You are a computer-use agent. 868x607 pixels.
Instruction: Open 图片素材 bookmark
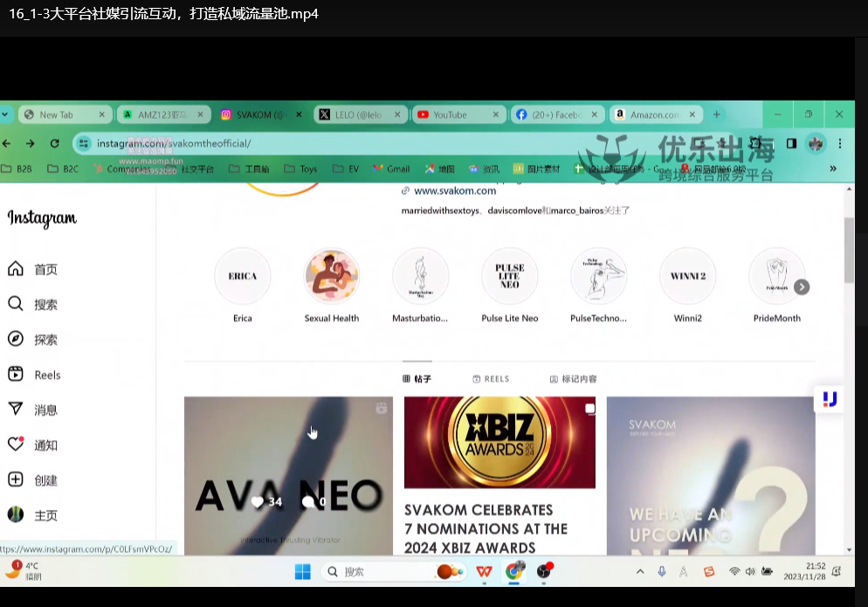[536, 169]
